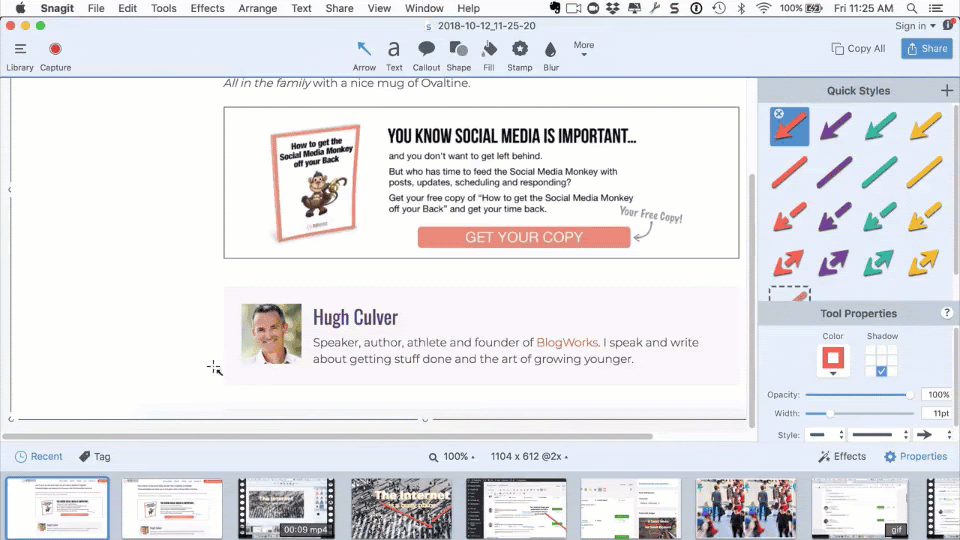Open the 100% zoom level dropdown
The image size is (960, 540).
click(x=459, y=457)
